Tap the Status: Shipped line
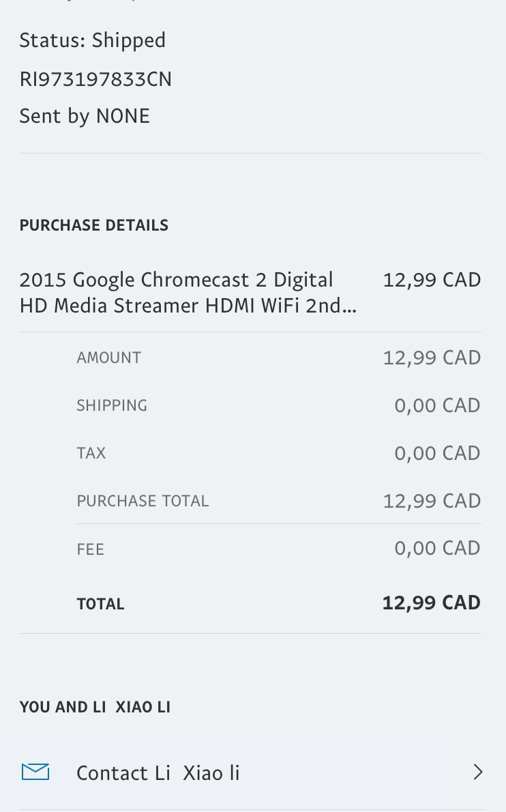The height and width of the screenshot is (812, 506). (x=93, y=41)
